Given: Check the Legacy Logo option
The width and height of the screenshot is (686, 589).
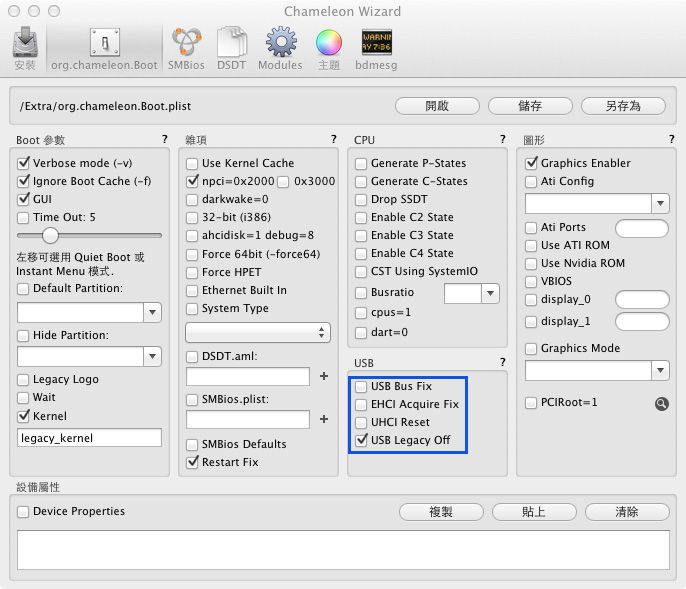Looking at the screenshot, I should click(23, 379).
